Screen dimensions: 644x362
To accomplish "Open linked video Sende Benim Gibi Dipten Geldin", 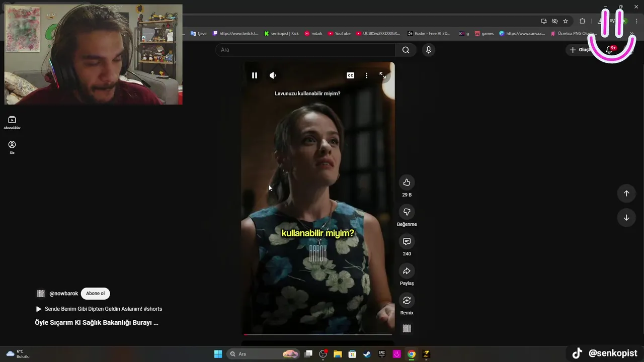I will (99, 309).
